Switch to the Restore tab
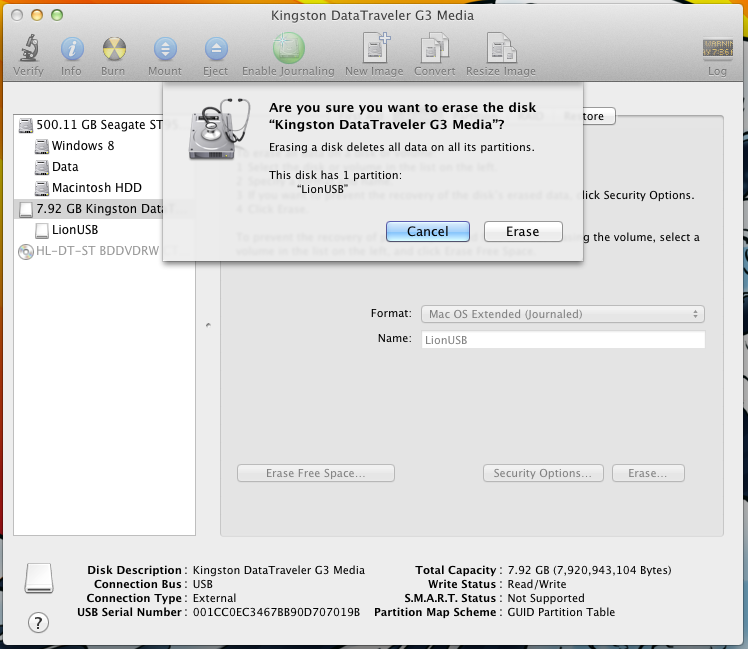This screenshot has width=748, height=649. click(583, 116)
